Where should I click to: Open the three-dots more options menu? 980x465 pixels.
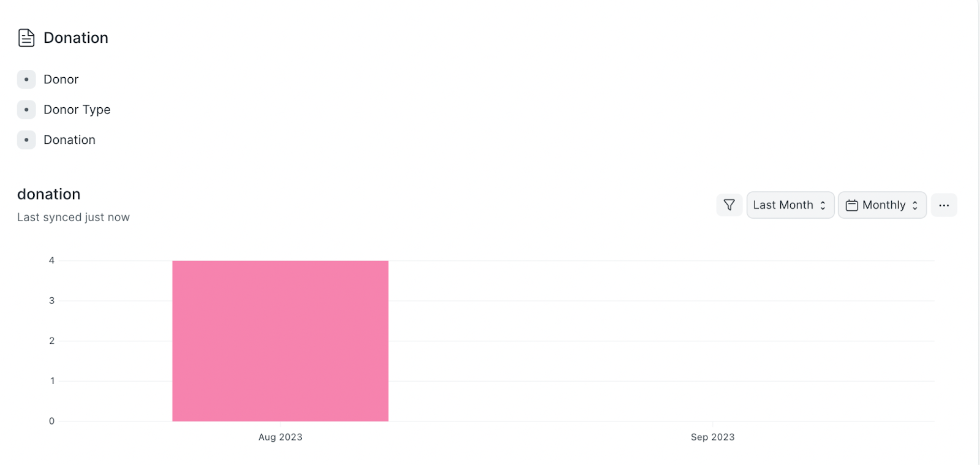pos(944,205)
